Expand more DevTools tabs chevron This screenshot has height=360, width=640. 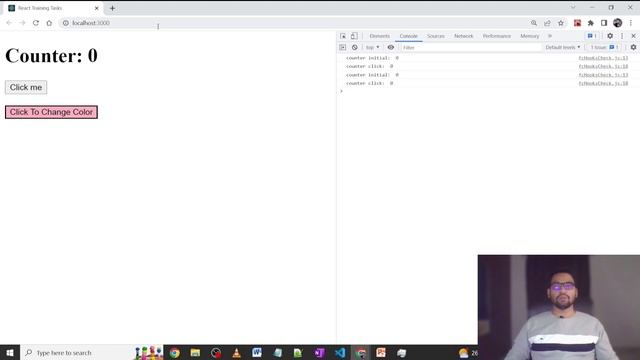click(x=550, y=36)
